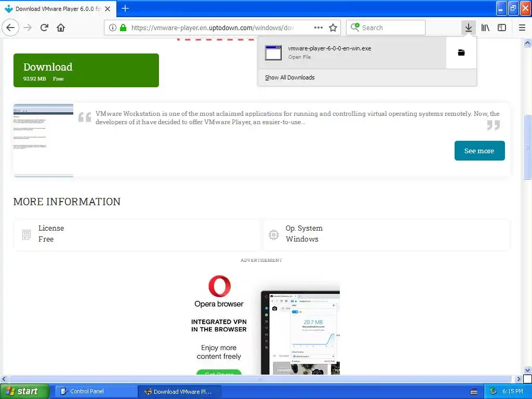
Task: Go to the Firefox home page
Action: coord(61,28)
